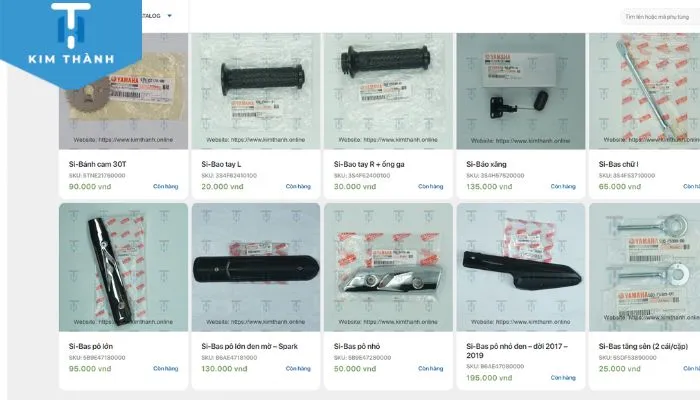
Task: Expand the Catalog dropdown arrow
Action: pos(170,16)
